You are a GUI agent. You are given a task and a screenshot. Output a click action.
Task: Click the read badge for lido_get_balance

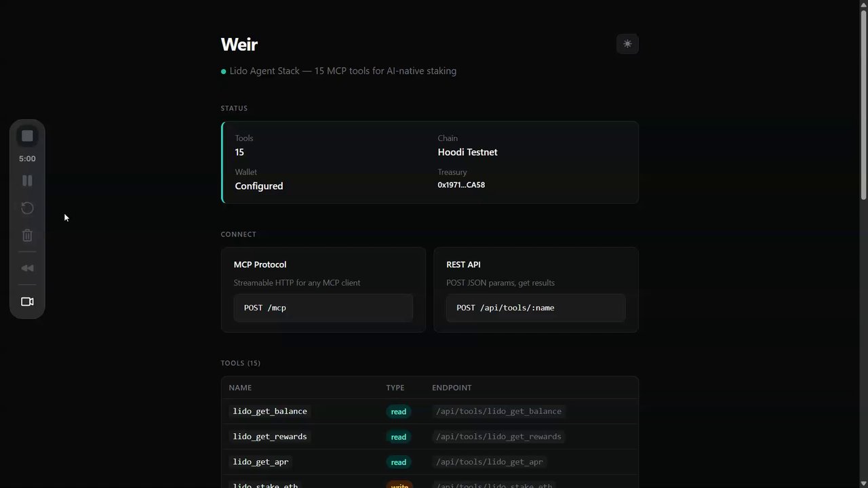click(399, 411)
